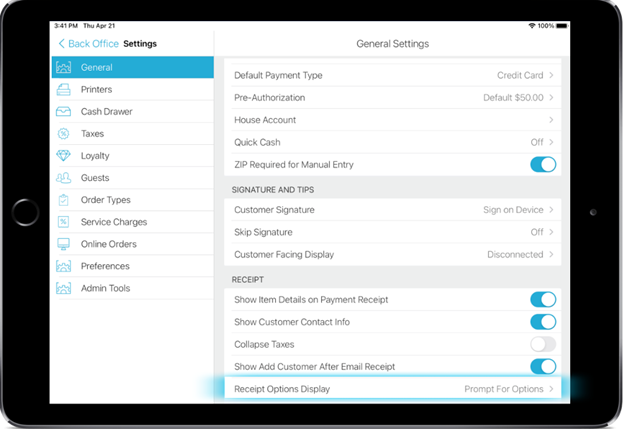Open the Default Payment Type options
The height and width of the screenshot is (429, 624).
click(394, 75)
